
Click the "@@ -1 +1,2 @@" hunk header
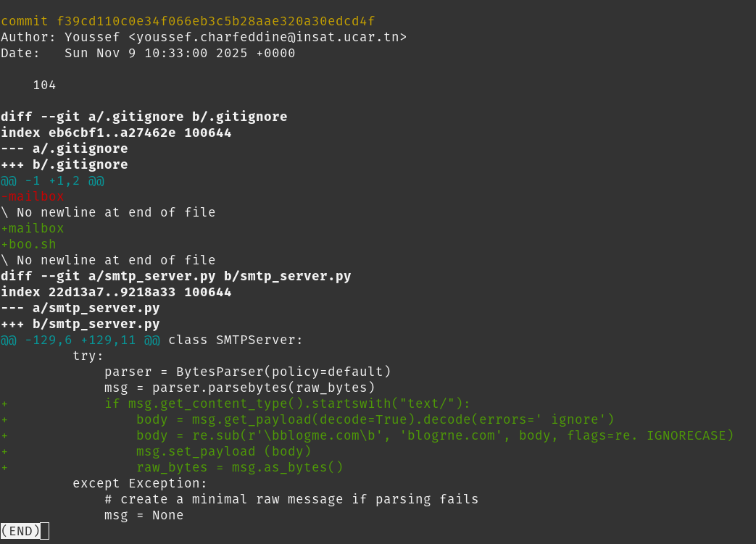point(52,180)
